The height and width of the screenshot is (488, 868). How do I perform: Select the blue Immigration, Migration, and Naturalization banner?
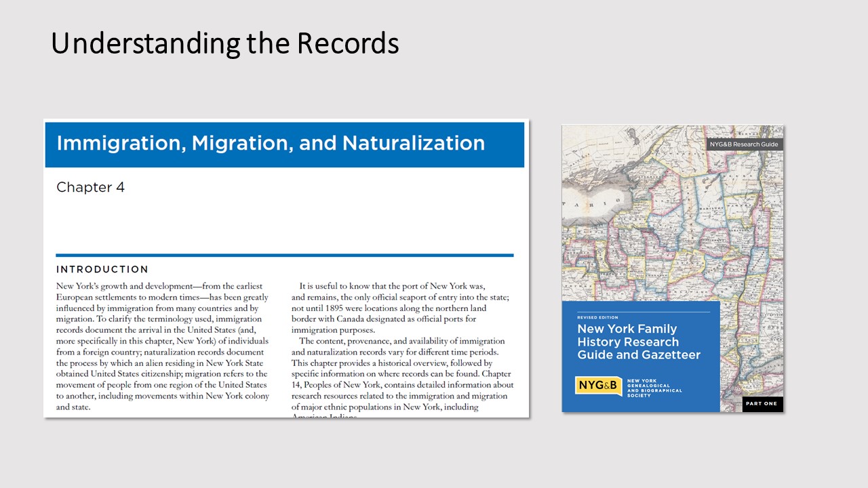pyautogui.click(x=284, y=144)
